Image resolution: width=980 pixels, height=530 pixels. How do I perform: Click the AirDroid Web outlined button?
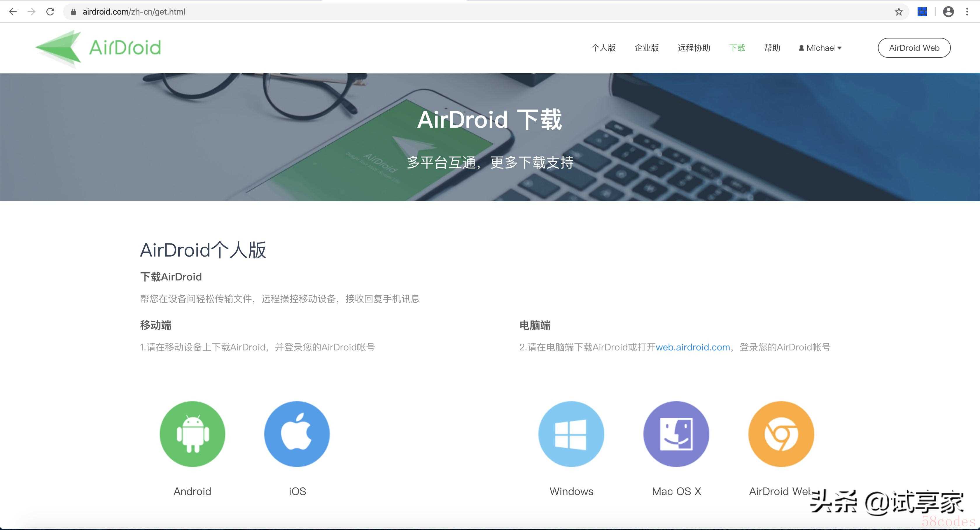point(914,48)
